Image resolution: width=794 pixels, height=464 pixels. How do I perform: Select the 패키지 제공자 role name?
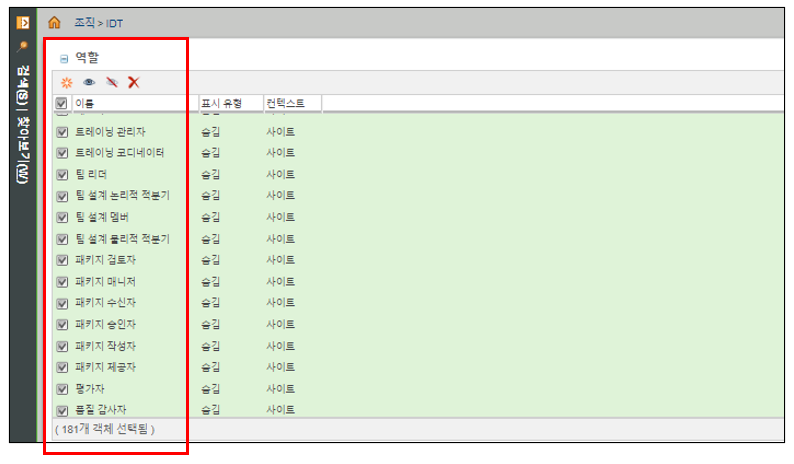[x=105, y=367]
